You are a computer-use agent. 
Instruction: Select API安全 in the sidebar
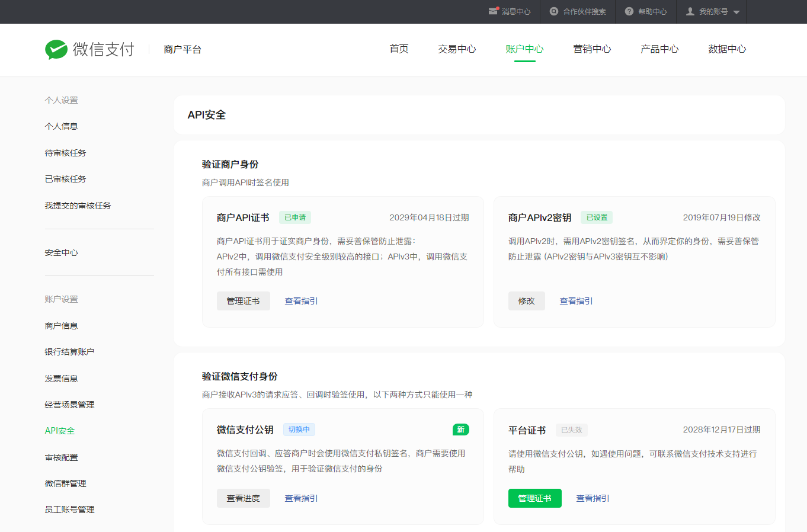pos(60,431)
